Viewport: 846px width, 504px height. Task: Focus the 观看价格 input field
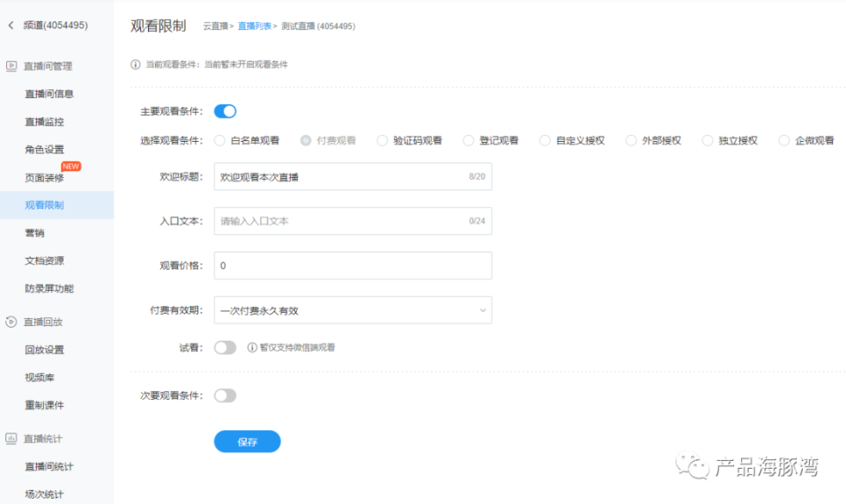[352, 265]
